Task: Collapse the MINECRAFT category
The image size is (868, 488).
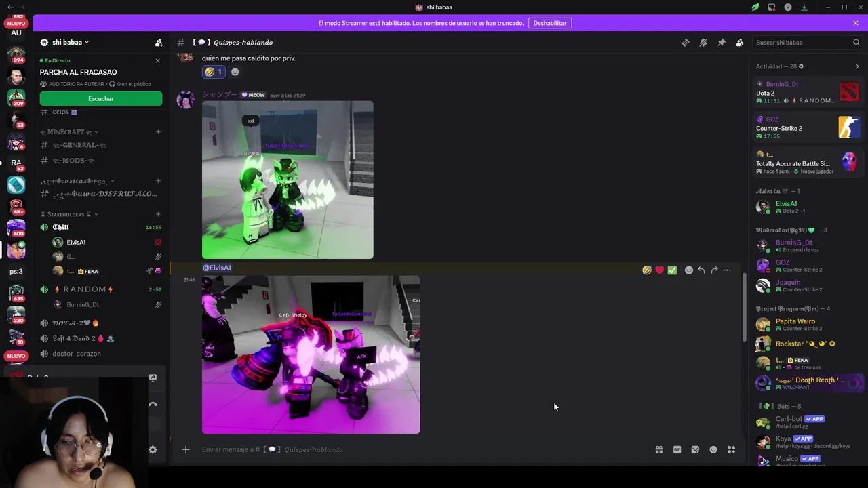Action: click(69, 132)
